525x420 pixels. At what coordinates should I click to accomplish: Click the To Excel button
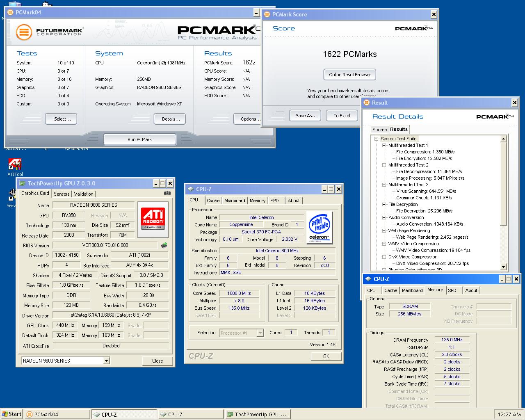click(x=342, y=116)
